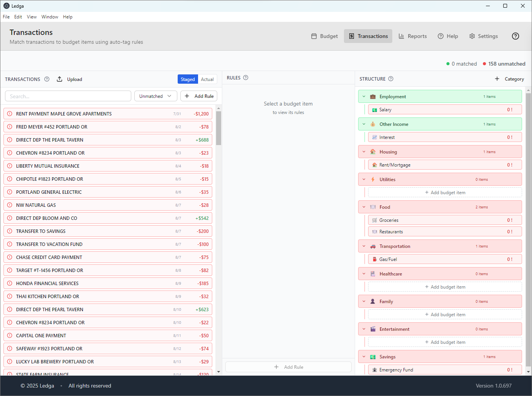Open Settings using the gear icon
The height and width of the screenshot is (396, 532).
coord(472,36)
